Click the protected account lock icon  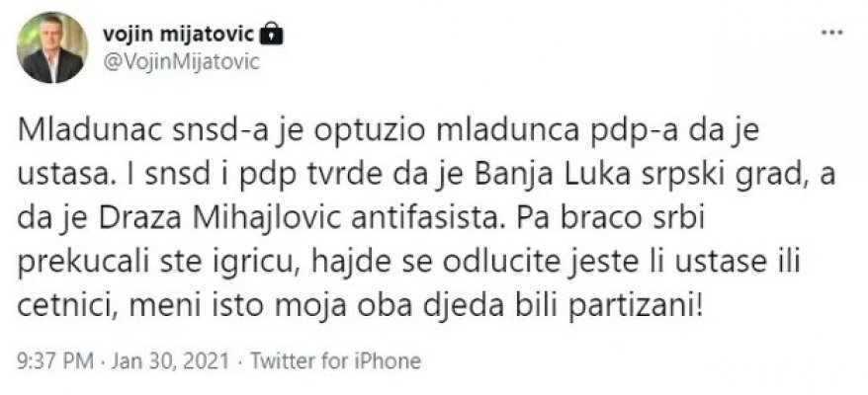coord(273,35)
